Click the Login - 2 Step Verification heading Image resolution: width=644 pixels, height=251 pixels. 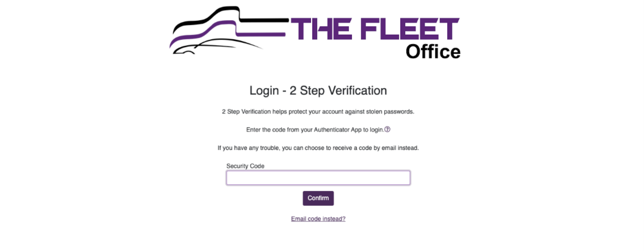click(x=318, y=91)
